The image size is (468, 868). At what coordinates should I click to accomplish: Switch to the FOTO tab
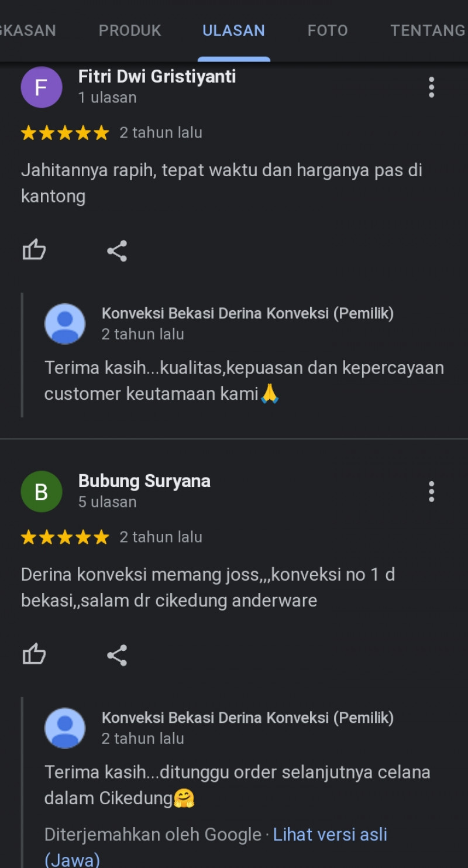[x=328, y=30]
